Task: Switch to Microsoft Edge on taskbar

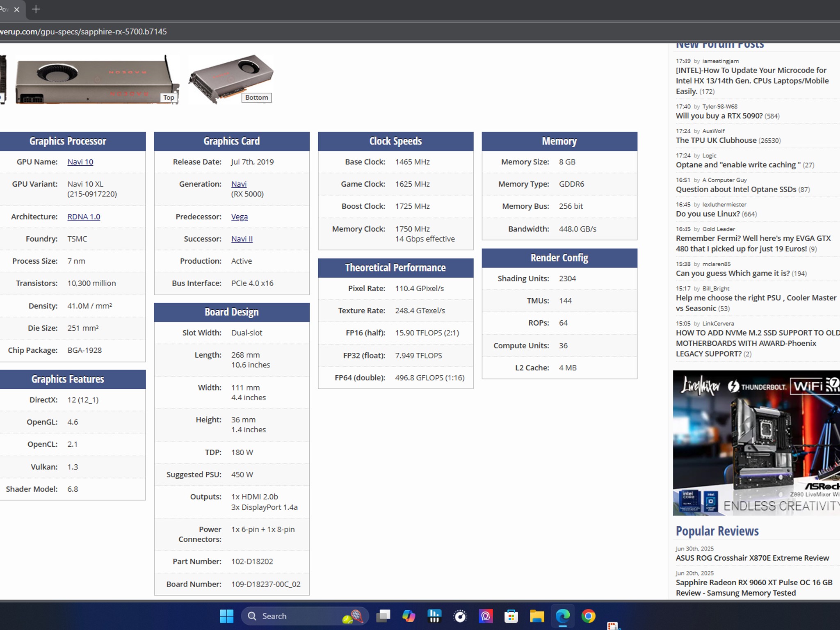Action: 563,616
